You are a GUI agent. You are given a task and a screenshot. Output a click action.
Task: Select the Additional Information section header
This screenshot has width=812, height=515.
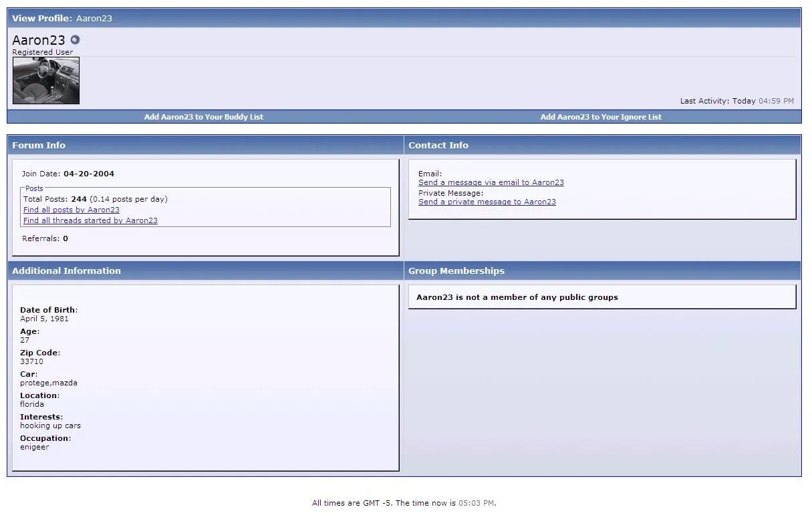coord(67,271)
